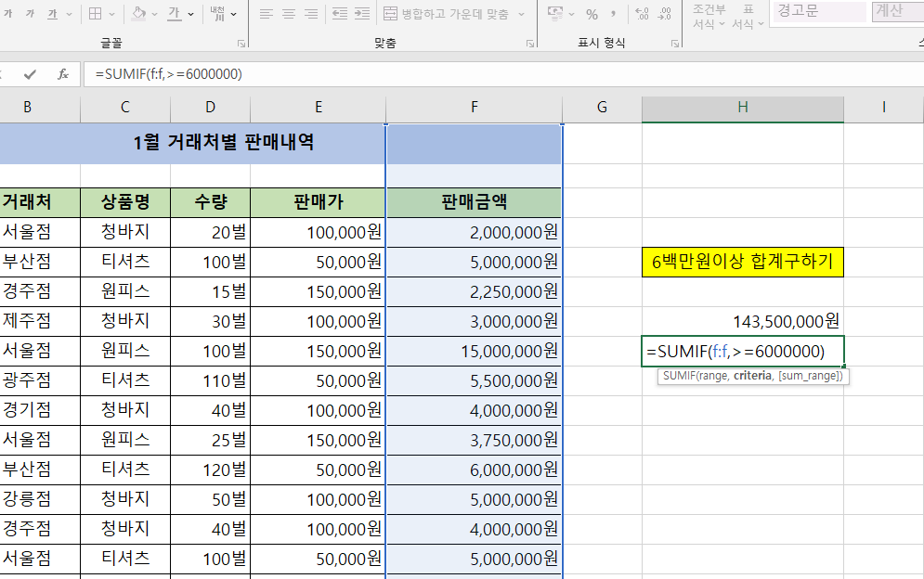Apply font color with the underlined 가

point(175,14)
